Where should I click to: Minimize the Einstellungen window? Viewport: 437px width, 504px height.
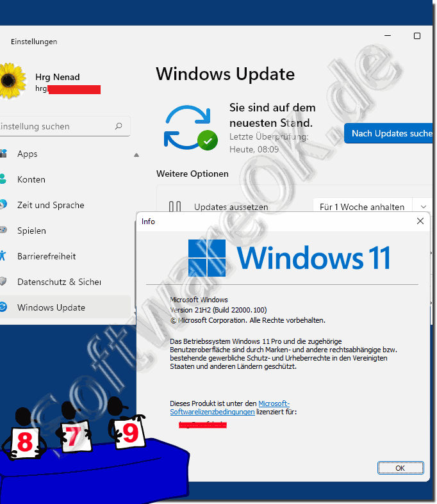(388, 36)
